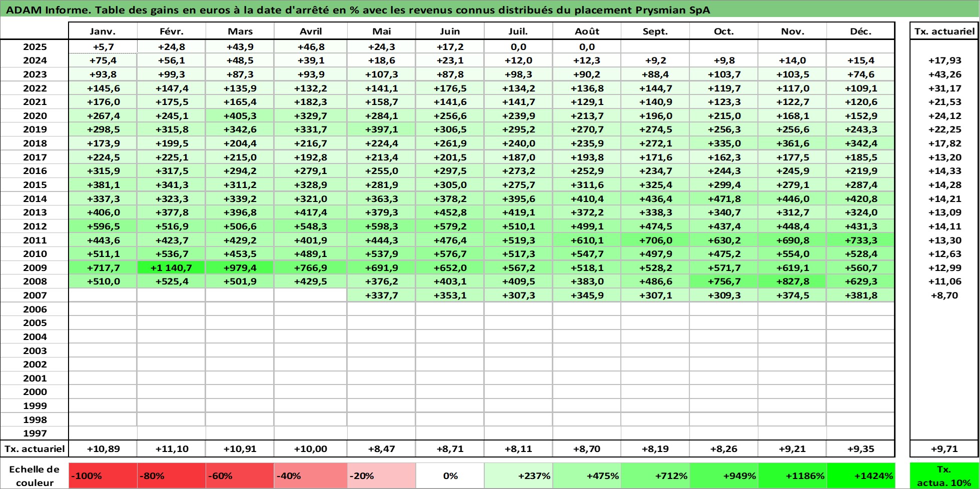Click the Juin column header
This screenshot has height=489, width=980.
coord(450,31)
